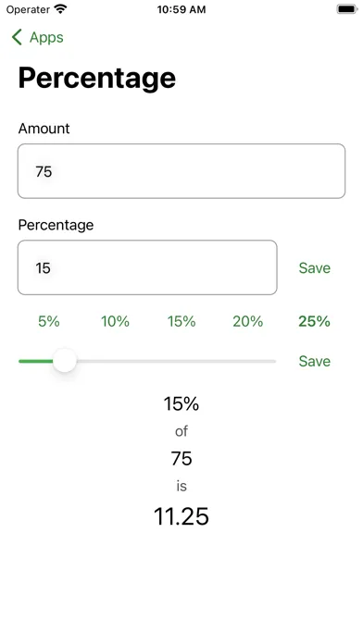Viewport: 363px width, 644px height.
Task: Focus the Amount input field
Action: coord(181,171)
